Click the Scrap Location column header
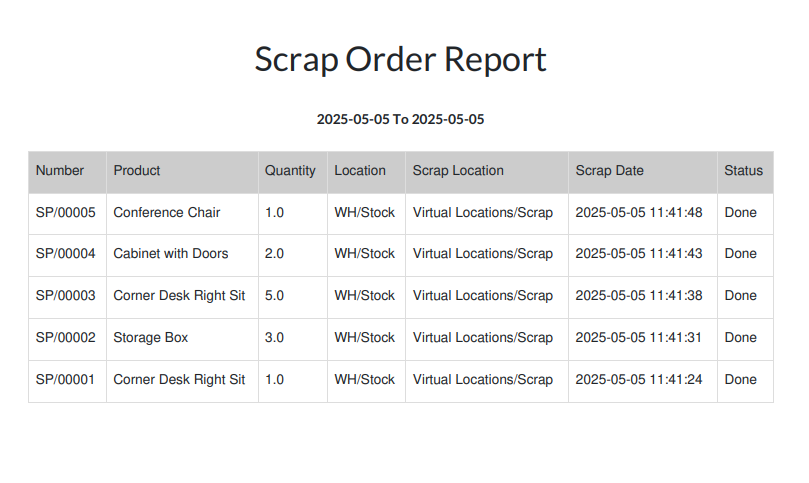Screen dimensions: 809x483 [x=458, y=171]
